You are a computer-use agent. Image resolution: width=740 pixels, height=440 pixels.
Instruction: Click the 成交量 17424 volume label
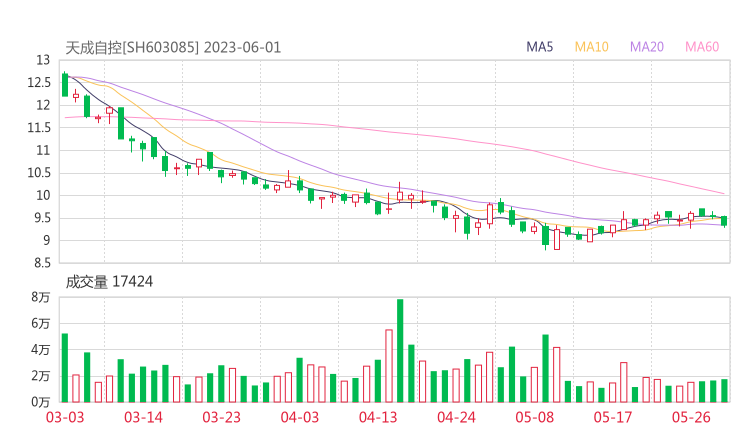(x=109, y=282)
